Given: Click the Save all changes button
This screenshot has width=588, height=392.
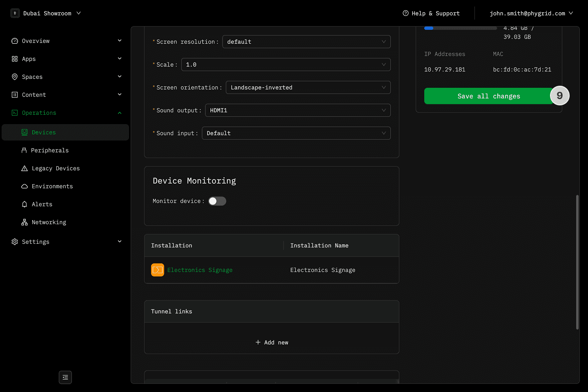Looking at the screenshot, I should (489, 96).
